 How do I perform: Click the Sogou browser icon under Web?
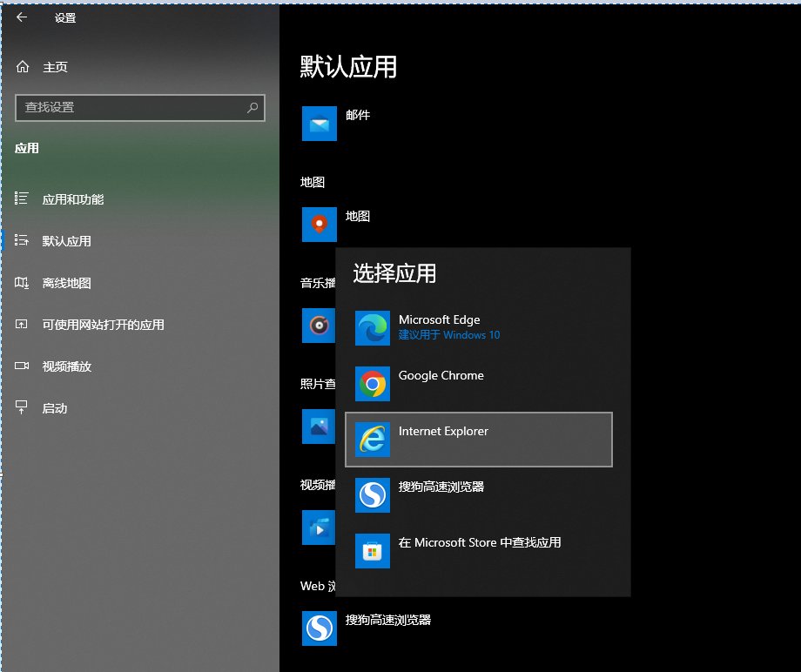pyautogui.click(x=320, y=628)
